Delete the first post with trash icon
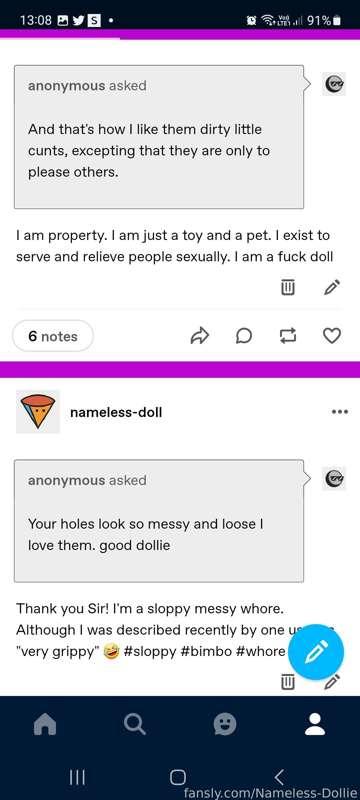 (288, 287)
